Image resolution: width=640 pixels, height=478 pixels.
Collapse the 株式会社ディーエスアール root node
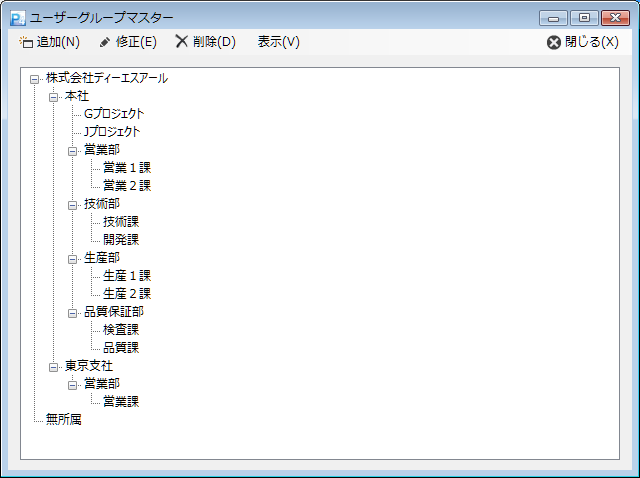tap(35, 79)
